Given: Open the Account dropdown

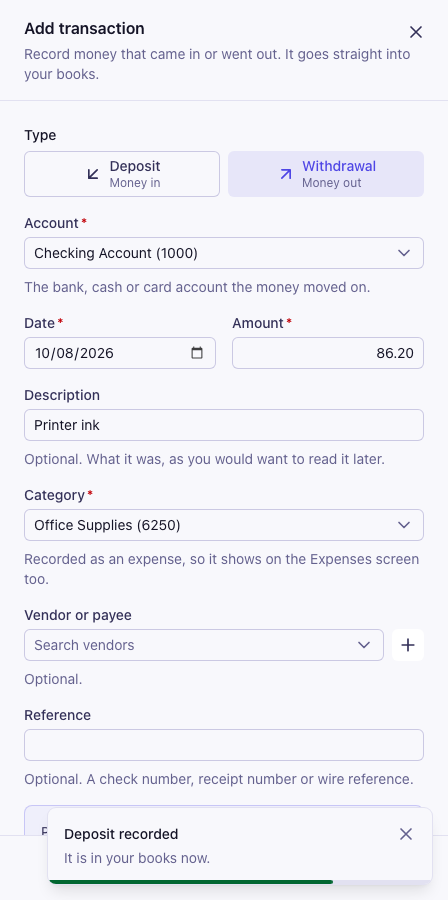Looking at the screenshot, I should pos(224,253).
